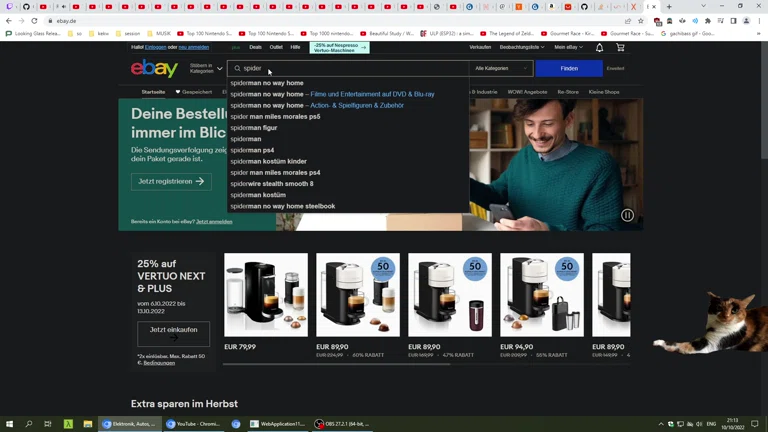Click the browser back arrow
This screenshot has width=768, height=432.
9,20
